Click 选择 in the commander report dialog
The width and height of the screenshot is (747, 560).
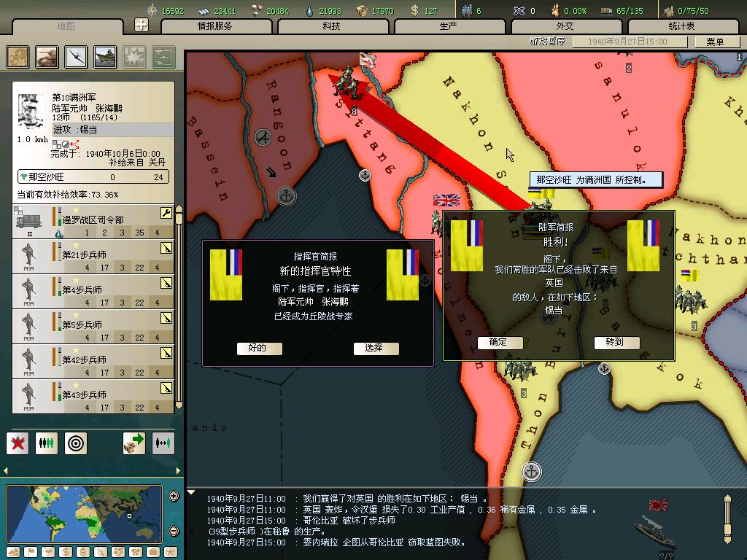pos(376,348)
